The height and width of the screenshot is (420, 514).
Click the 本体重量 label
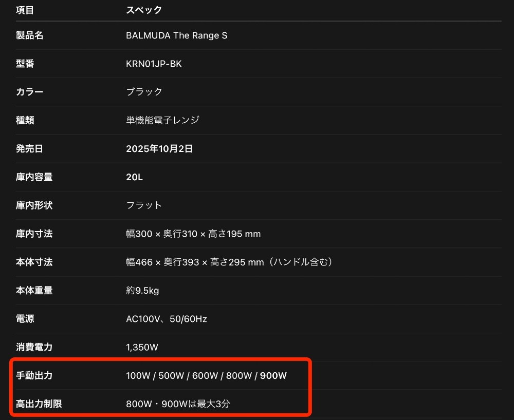pos(34,291)
